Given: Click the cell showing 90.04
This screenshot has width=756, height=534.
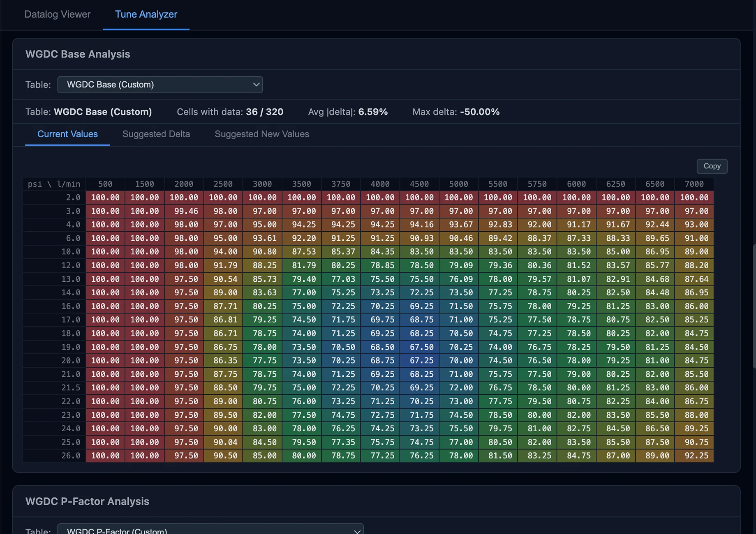Looking at the screenshot, I should [x=223, y=442].
